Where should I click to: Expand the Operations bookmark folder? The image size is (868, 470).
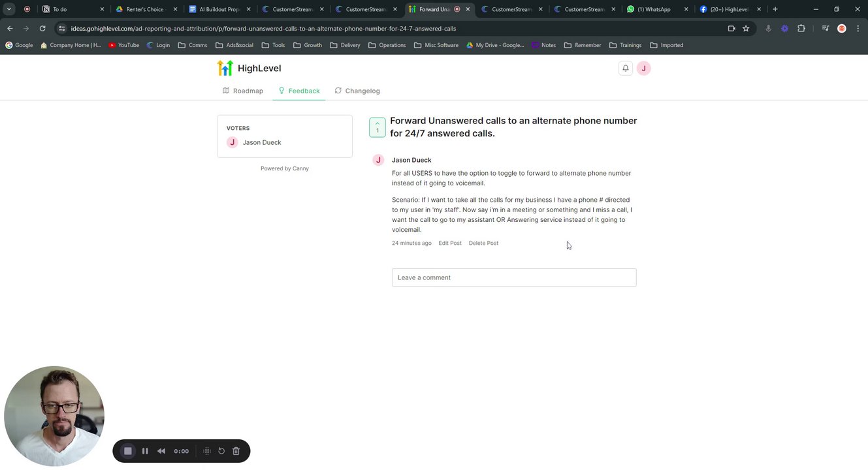(x=387, y=45)
